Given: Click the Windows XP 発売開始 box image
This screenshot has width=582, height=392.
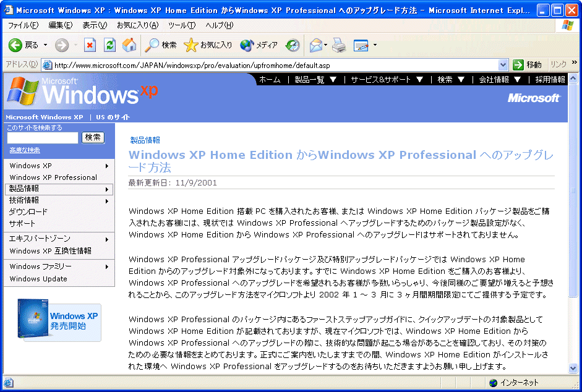Looking at the screenshot, I should coord(59,320).
